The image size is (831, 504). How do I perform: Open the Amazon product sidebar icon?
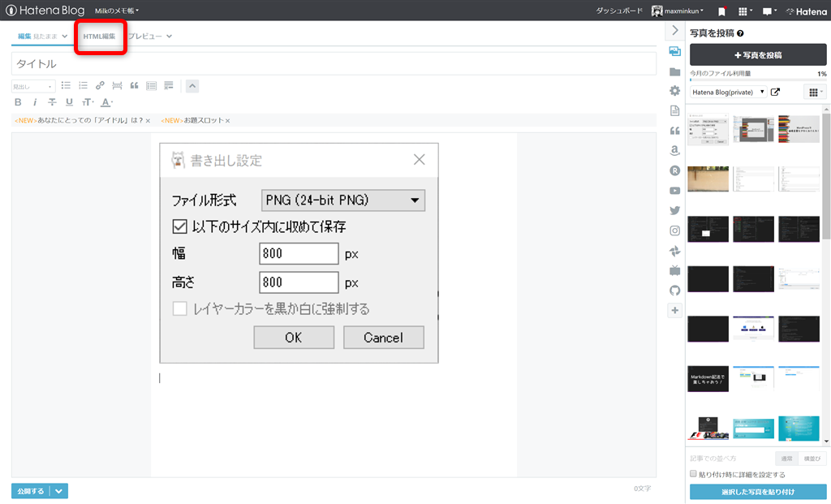[674, 150]
